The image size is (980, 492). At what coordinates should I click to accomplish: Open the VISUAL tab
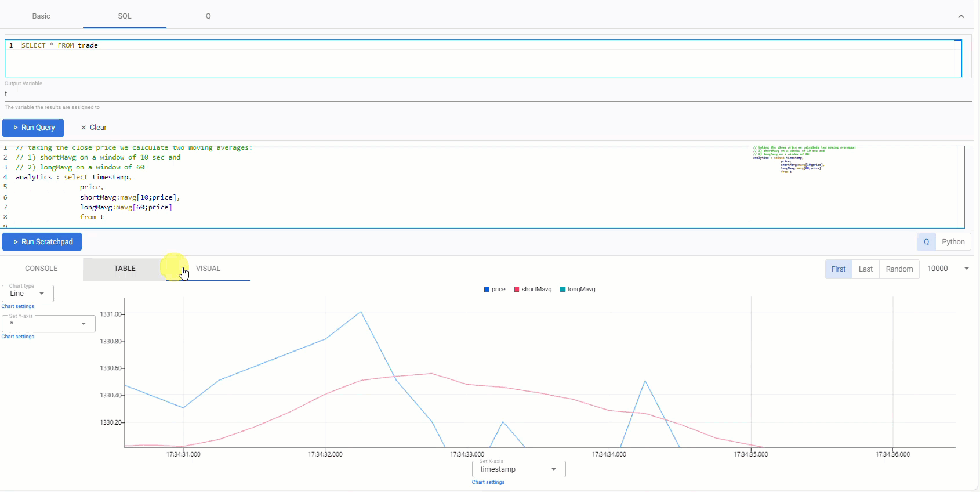coord(208,269)
